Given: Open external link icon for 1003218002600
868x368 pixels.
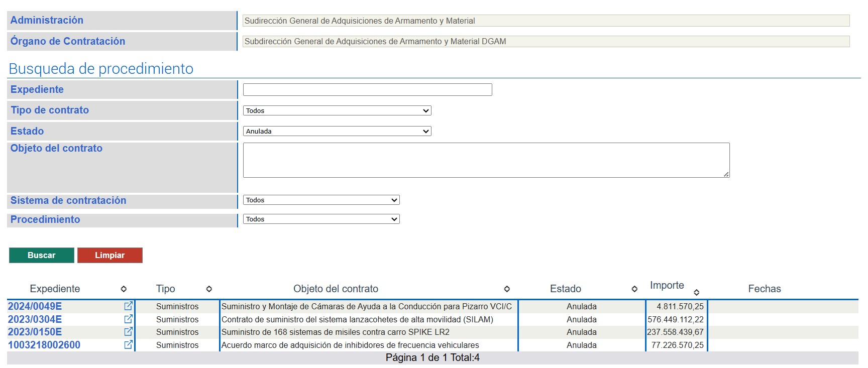Looking at the screenshot, I should pos(128,344).
